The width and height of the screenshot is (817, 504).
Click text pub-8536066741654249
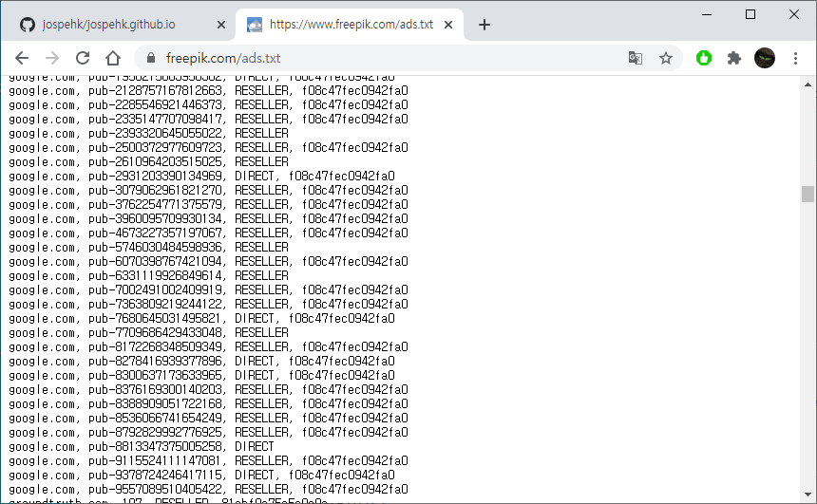(x=157, y=418)
